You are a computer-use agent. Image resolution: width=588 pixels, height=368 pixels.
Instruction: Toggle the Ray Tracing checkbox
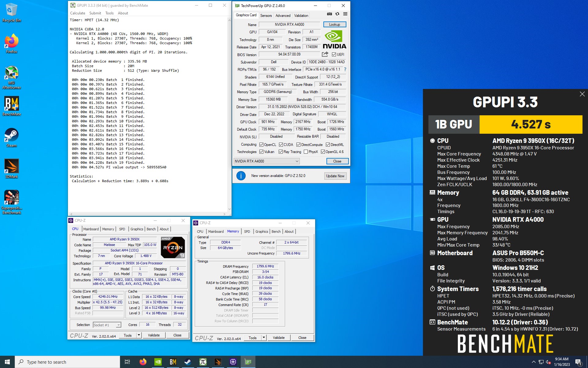(281, 152)
